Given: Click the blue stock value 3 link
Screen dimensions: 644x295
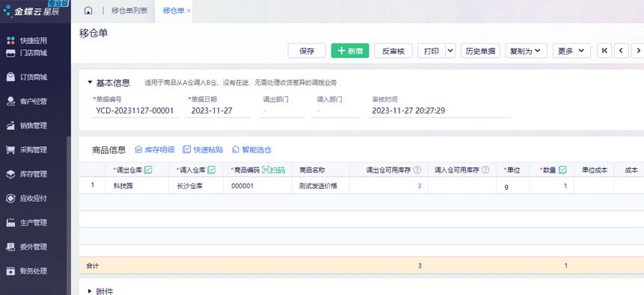Looking at the screenshot, I should (420, 185).
